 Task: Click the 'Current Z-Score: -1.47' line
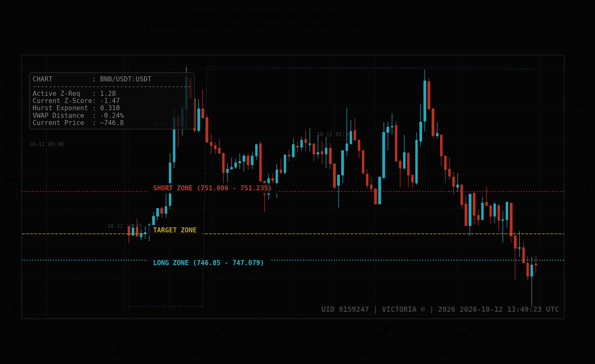point(76,101)
